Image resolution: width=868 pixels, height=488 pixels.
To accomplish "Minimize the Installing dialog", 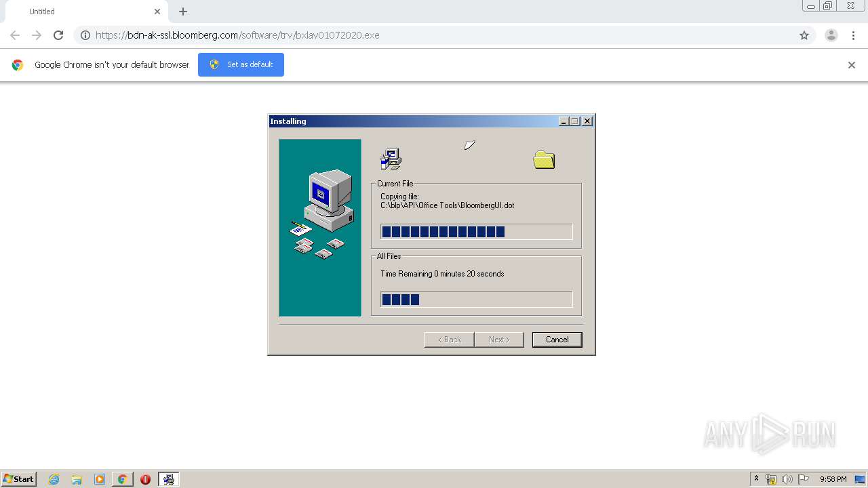I will pyautogui.click(x=564, y=121).
